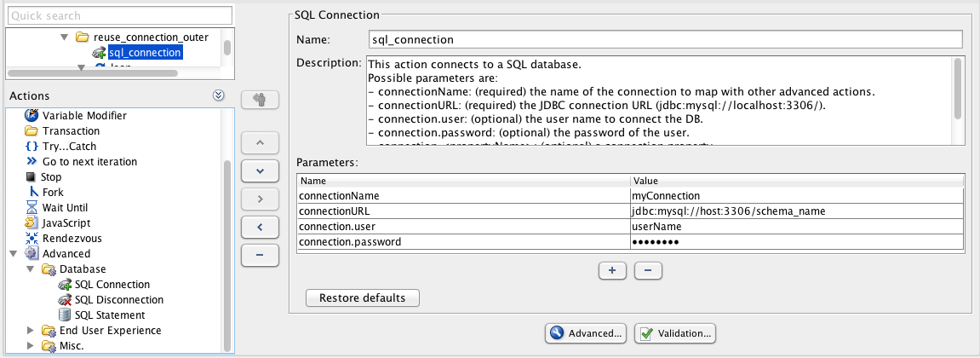
Task: Click the Name text field
Action: pyautogui.click(x=664, y=39)
